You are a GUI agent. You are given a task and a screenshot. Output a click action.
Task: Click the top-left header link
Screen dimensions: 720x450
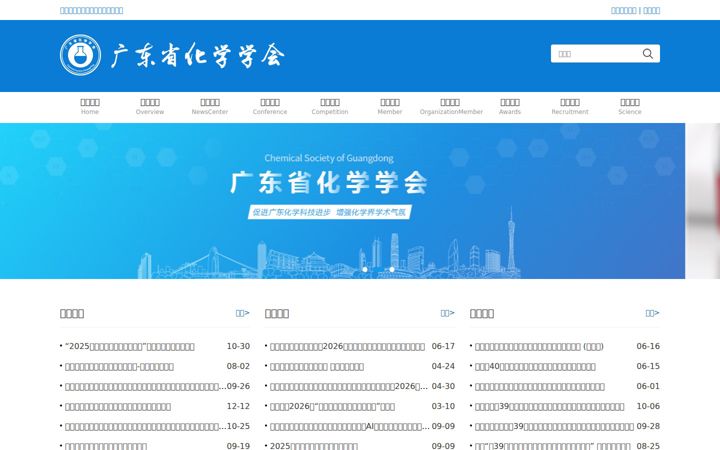click(x=91, y=11)
